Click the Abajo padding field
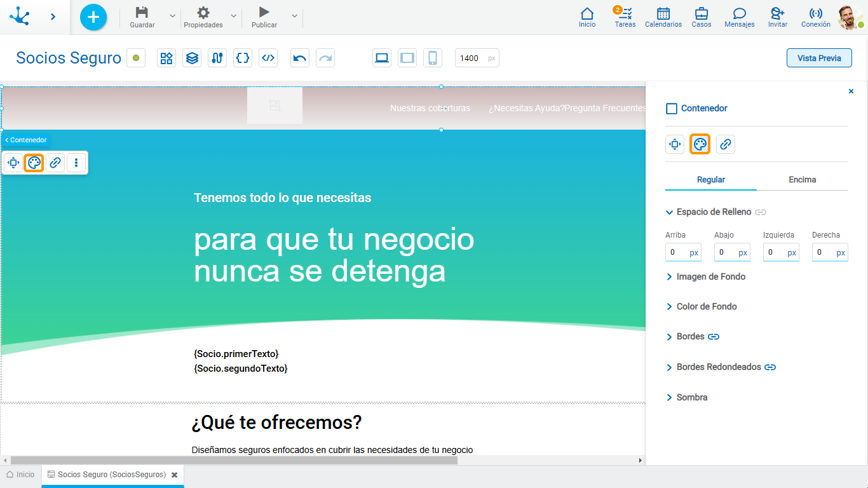Image resolution: width=868 pixels, height=488 pixels. [732, 252]
